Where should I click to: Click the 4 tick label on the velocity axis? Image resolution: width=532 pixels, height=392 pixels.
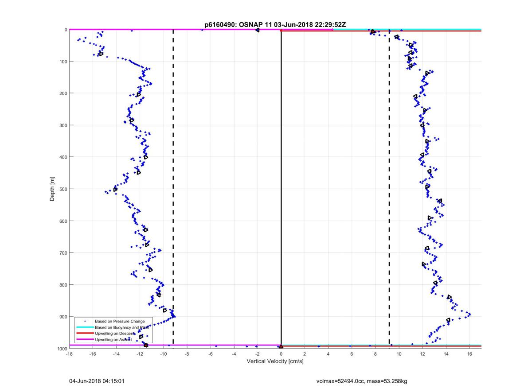point(328,354)
